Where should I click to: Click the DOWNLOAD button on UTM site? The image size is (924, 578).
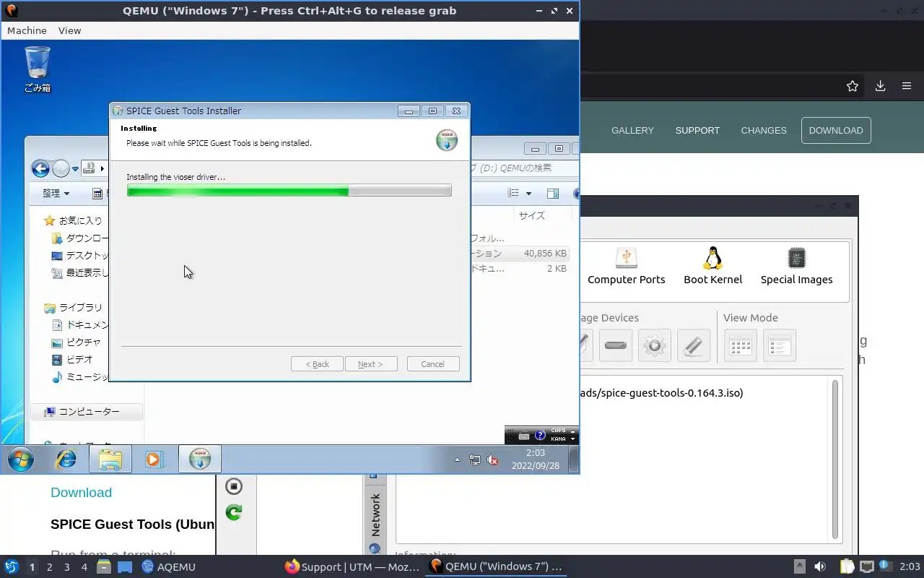pos(836,130)
